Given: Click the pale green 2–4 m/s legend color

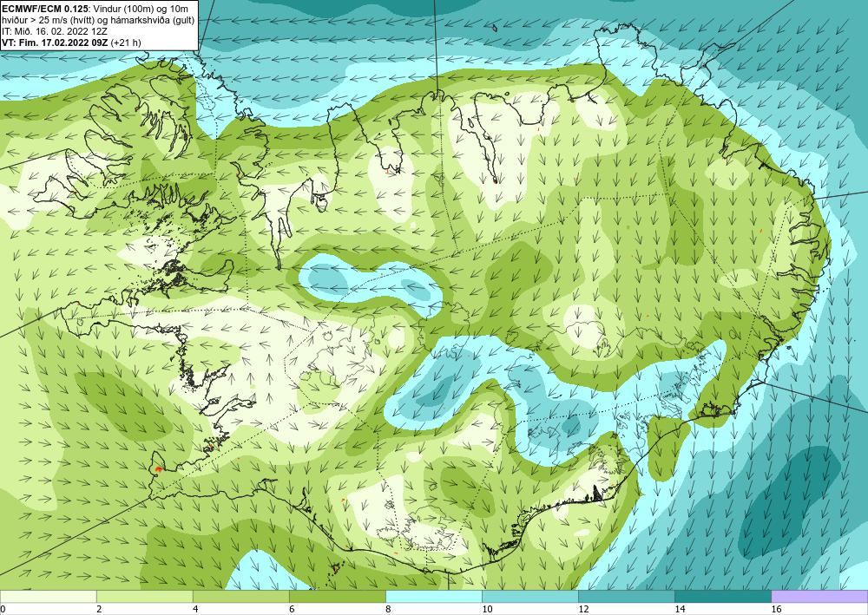Looking at the screenshot, I should 144,596.
